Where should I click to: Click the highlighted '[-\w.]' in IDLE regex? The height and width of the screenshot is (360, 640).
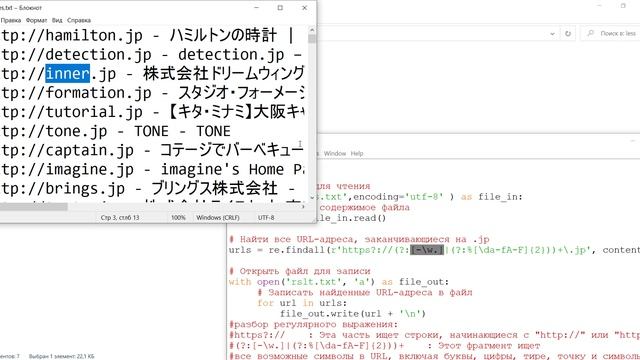pos(427,250)
